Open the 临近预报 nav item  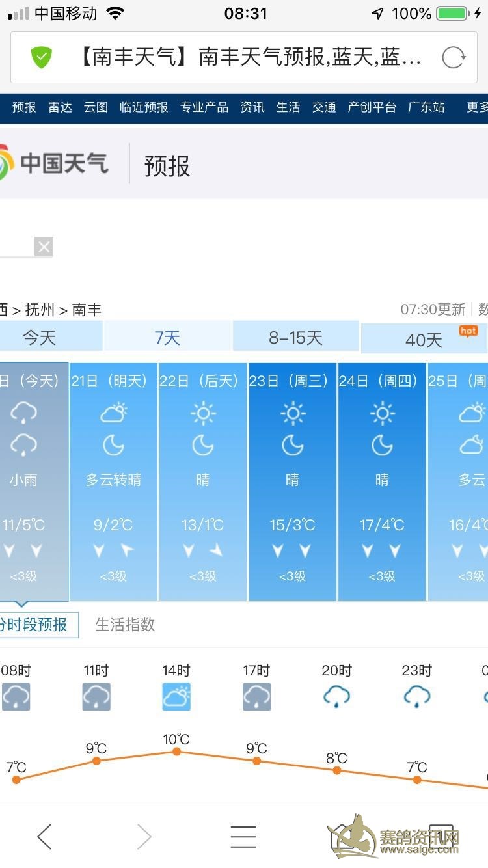(144, 107)
